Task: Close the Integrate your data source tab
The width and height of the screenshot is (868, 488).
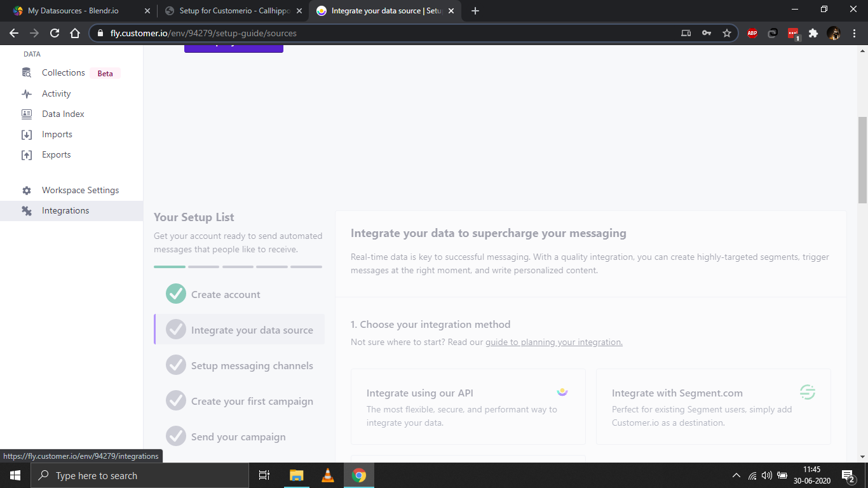Action: click(451, 11)
